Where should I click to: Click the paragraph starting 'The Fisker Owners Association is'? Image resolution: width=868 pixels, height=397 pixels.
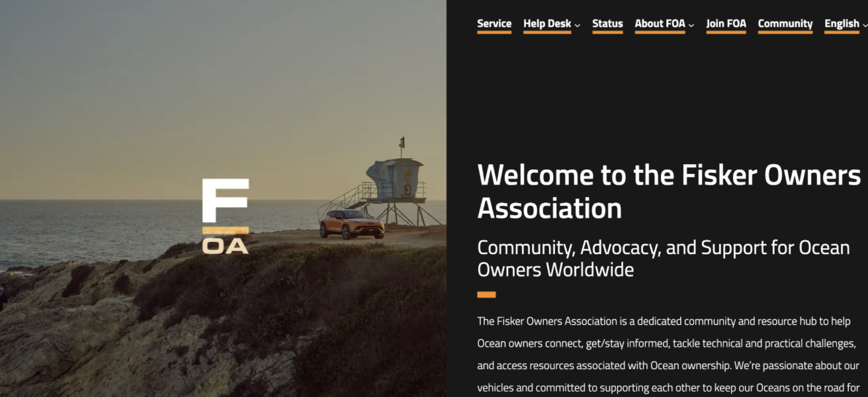point(669,355)
